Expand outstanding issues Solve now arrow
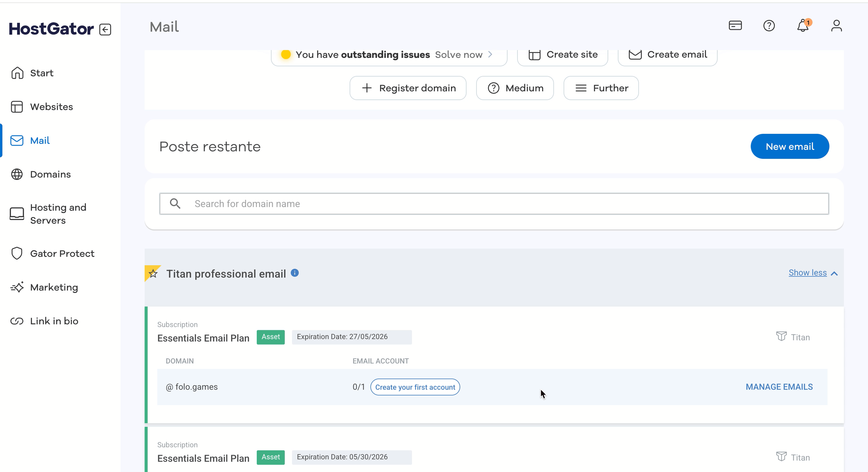 tap(490, 55)
